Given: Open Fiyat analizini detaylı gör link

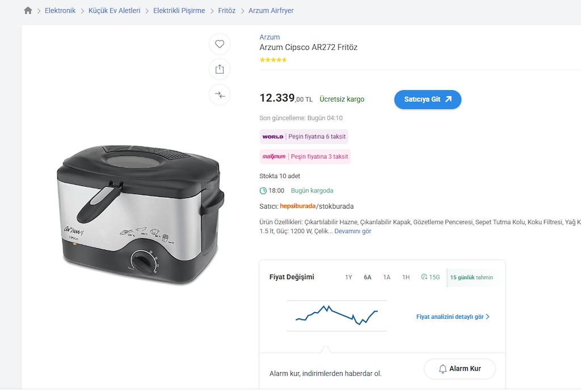Looking at the screenshot, I should pyautogui.click(x=453, y=317).
